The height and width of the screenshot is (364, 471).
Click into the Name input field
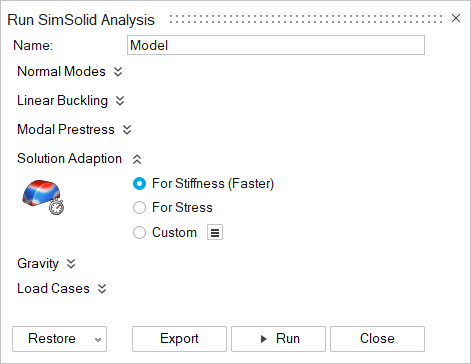pos(276,45)
